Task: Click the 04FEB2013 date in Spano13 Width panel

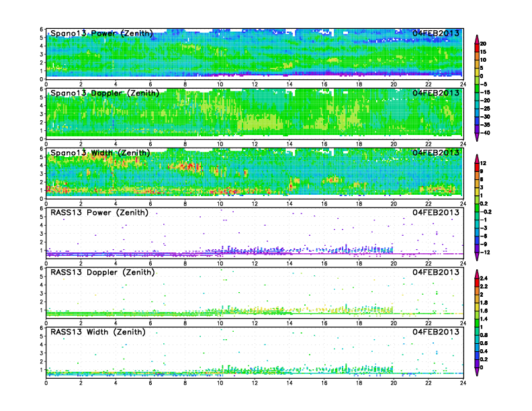Action: pyautogui.click(x=436, y=152)
